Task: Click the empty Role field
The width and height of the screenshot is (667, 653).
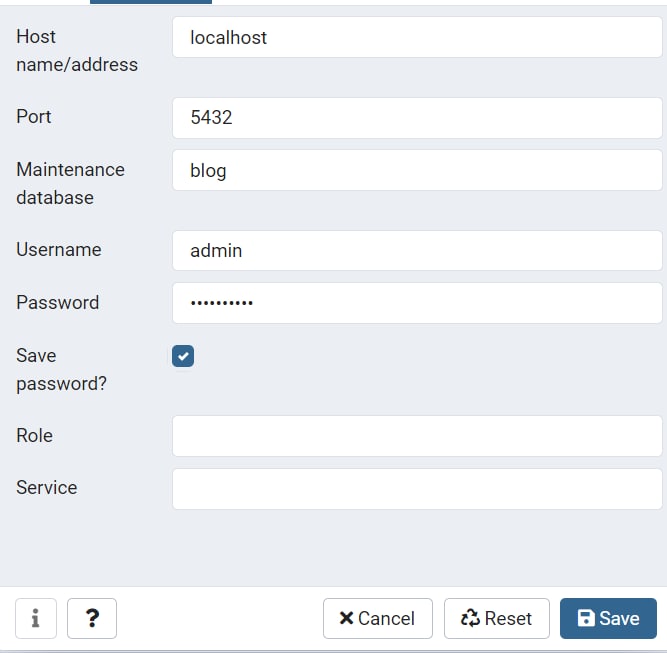Action: point(417,436)
